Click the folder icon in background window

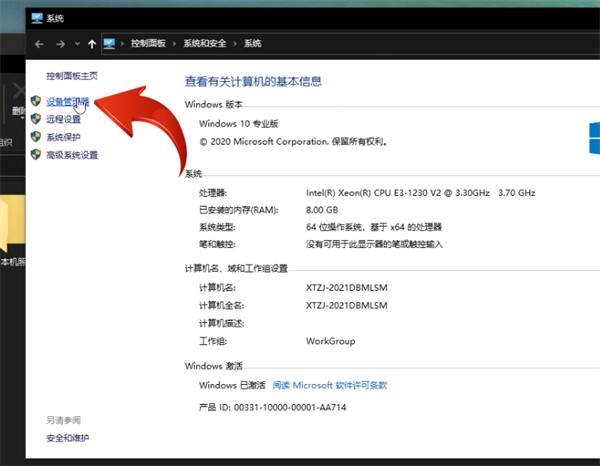pyautogui.click(x=13, y=224)
